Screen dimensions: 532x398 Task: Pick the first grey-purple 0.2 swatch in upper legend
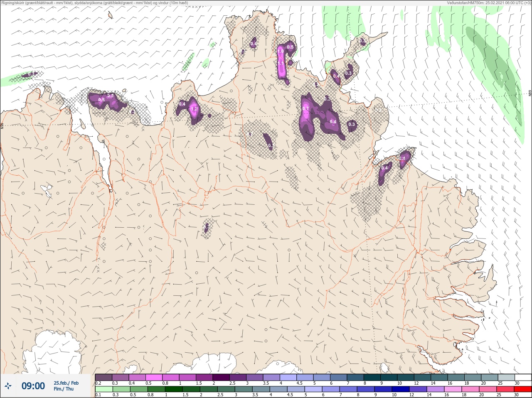coord(103,377)
